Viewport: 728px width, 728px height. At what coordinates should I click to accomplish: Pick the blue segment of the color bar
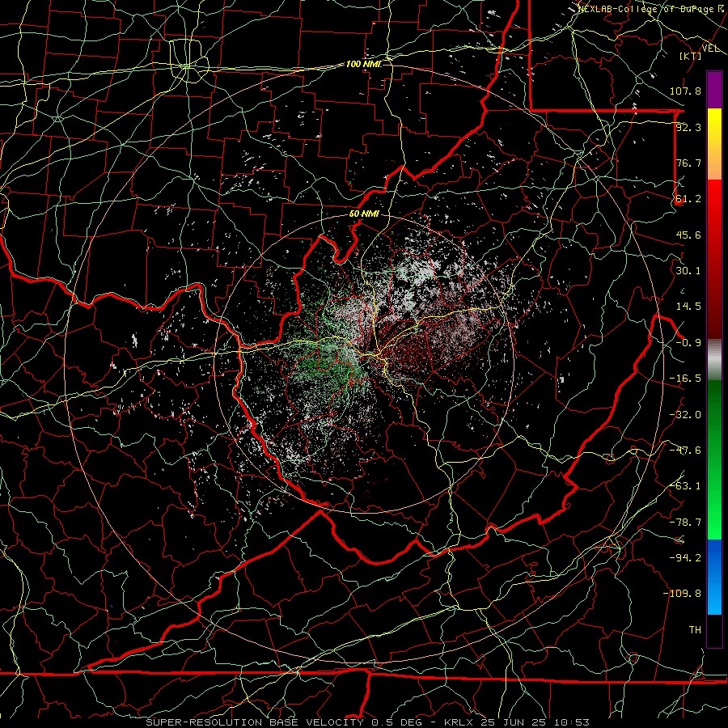click(x=714, y=577)
